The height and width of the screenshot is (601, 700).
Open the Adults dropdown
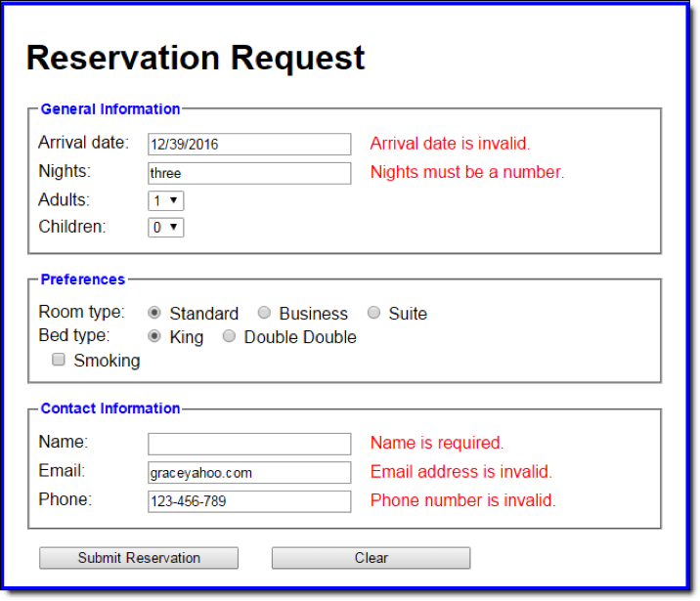165,200
